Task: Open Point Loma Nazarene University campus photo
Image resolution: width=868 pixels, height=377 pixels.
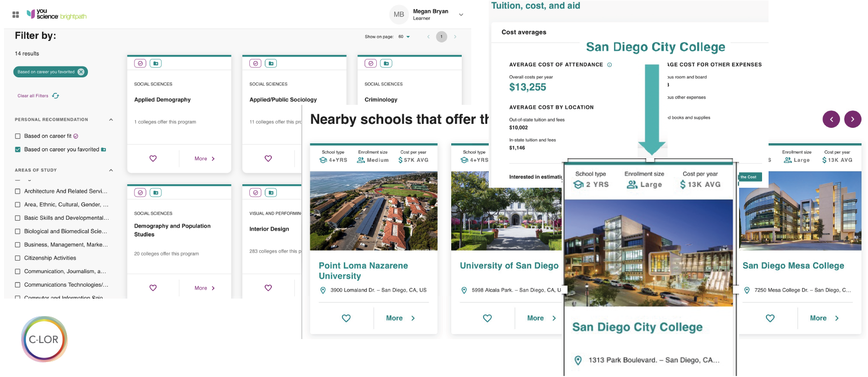Action: tap(373, 211)
